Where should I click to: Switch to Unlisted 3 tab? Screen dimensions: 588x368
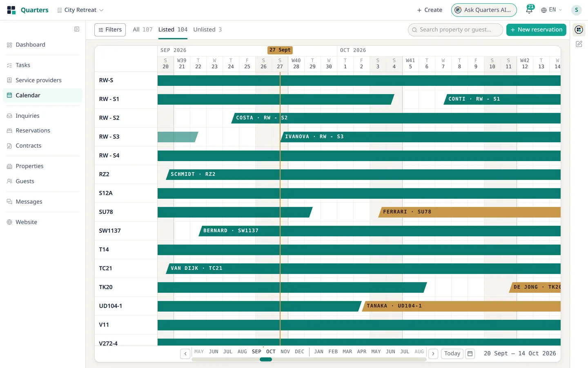point(207,29)
